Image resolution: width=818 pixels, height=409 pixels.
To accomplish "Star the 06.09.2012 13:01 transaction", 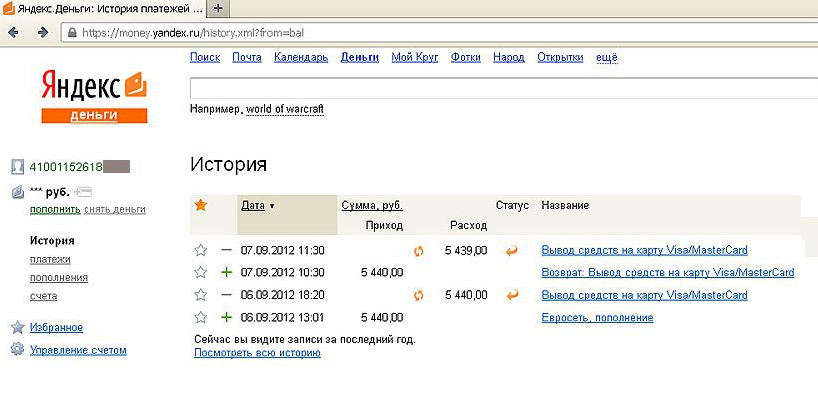I will click(200, 317).
